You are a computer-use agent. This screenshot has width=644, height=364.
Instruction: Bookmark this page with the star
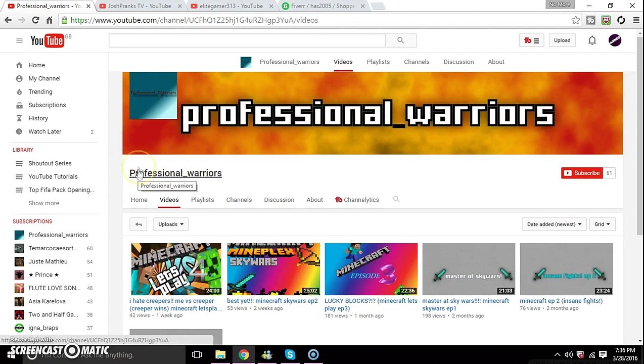tap(575, 20)
